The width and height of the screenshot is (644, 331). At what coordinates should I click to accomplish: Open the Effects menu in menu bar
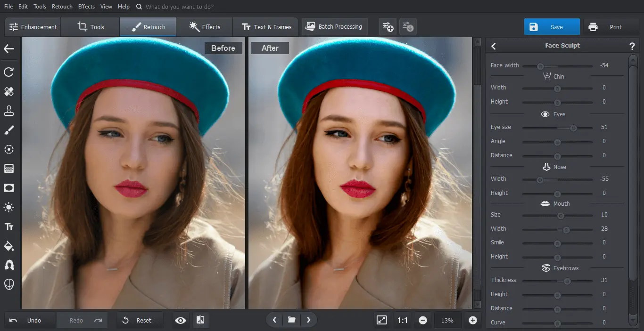(86, 7)
